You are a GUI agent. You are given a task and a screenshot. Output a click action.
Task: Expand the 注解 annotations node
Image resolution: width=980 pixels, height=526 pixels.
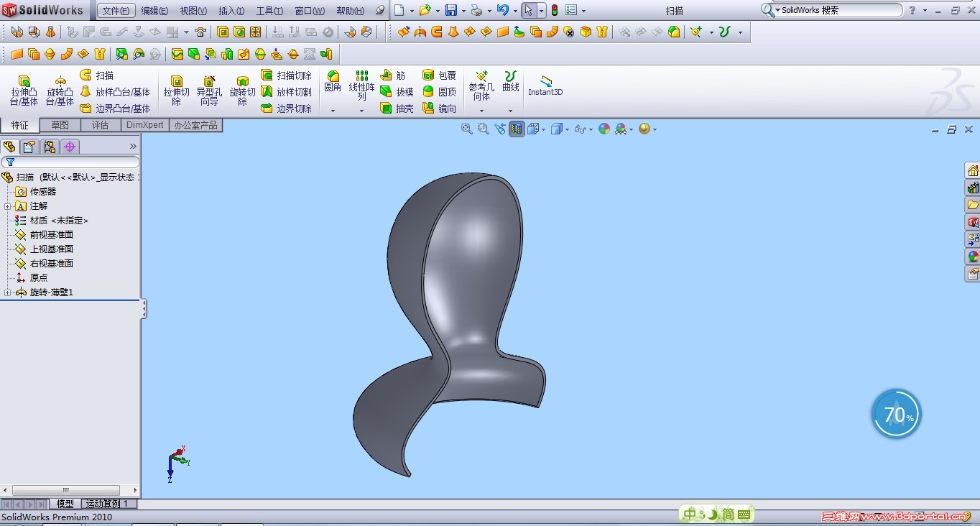click(7, 206)
